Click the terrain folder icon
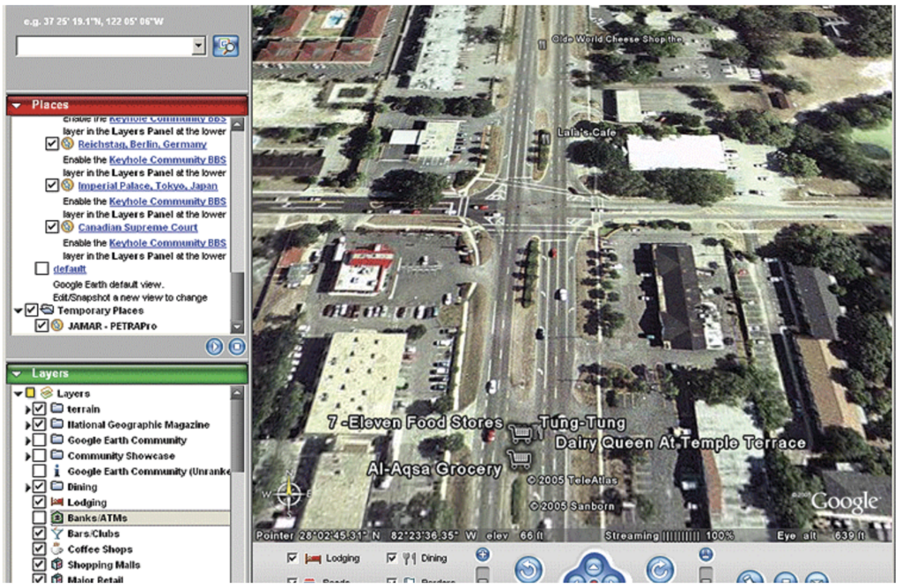902x588 pixels. pos(57,408)
